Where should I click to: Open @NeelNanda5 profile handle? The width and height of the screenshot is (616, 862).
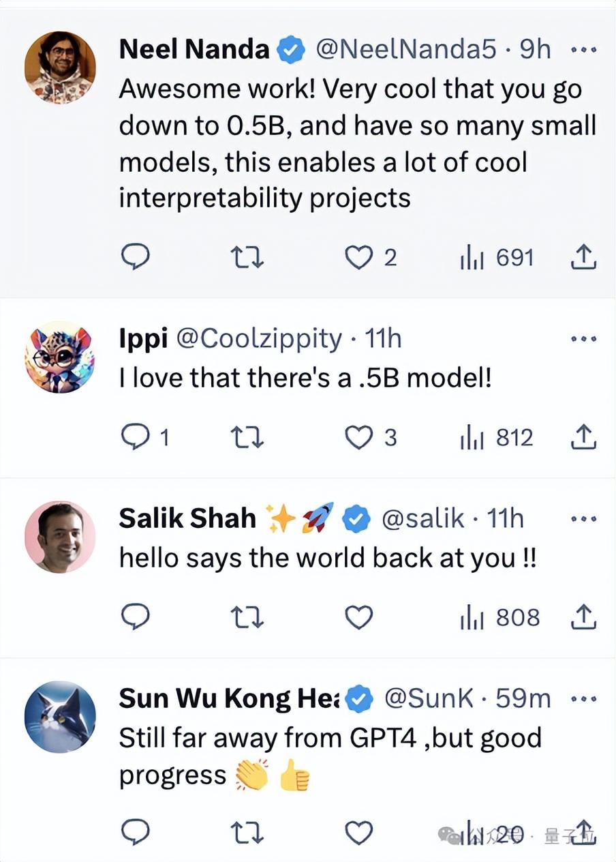tap(408, 50)
